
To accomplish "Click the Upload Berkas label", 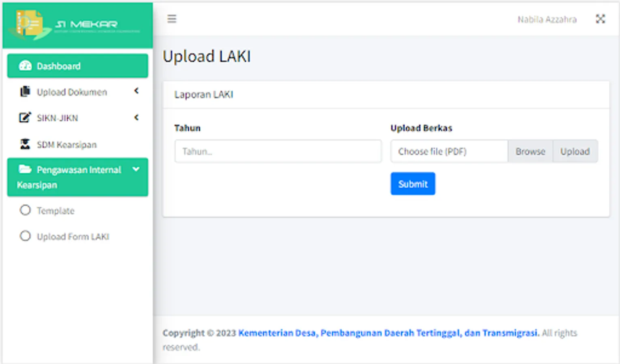I will [421, 128].
